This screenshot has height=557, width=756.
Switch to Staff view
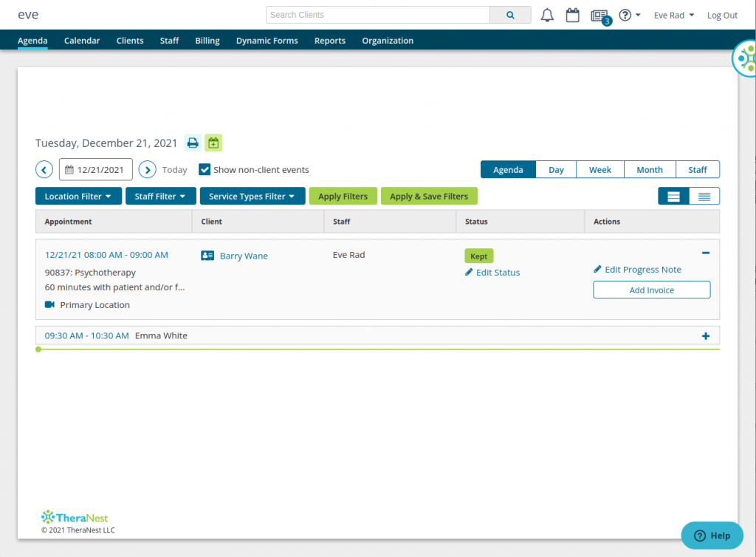[698, 170]
